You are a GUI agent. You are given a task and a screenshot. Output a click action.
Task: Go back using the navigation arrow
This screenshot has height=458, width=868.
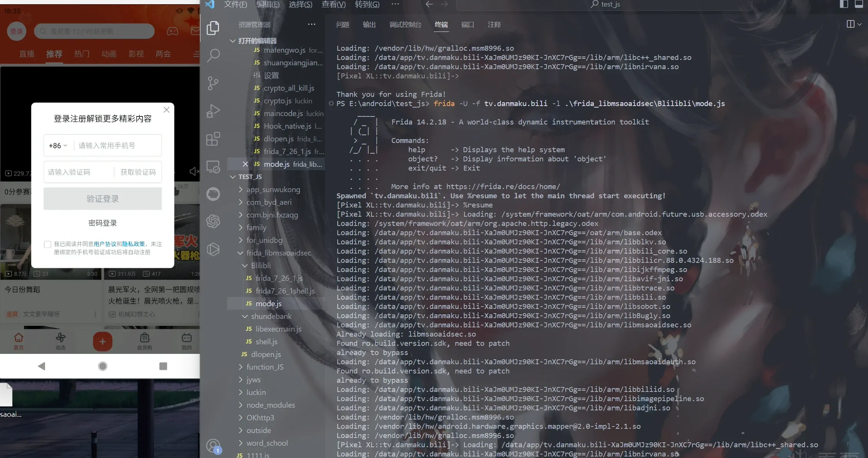[429, 4]
